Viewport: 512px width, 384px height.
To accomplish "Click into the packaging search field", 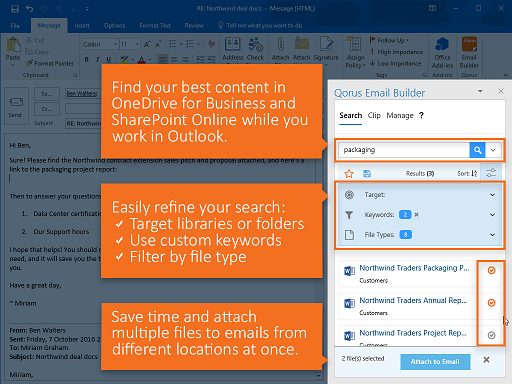I will [404, 150].
